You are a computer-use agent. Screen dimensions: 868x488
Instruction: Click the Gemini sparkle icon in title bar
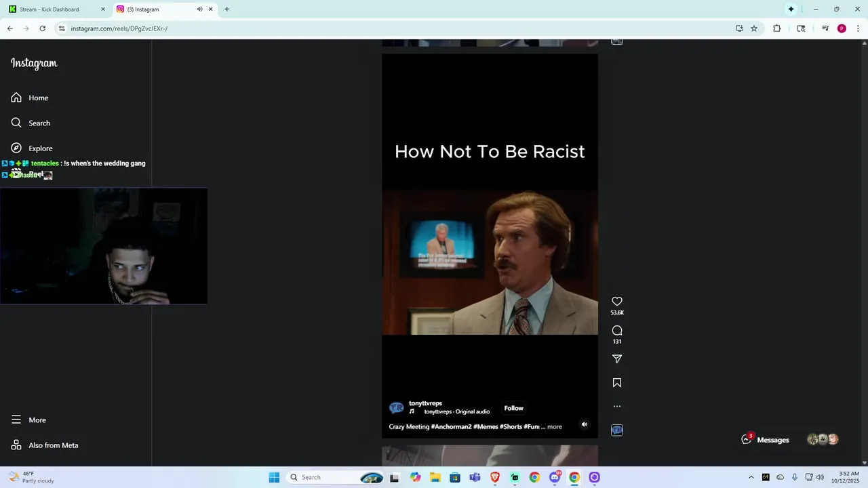tap(791, 9)
